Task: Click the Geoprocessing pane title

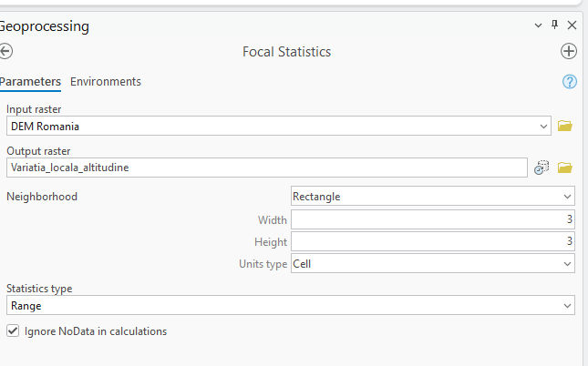Action: (45, 26)
